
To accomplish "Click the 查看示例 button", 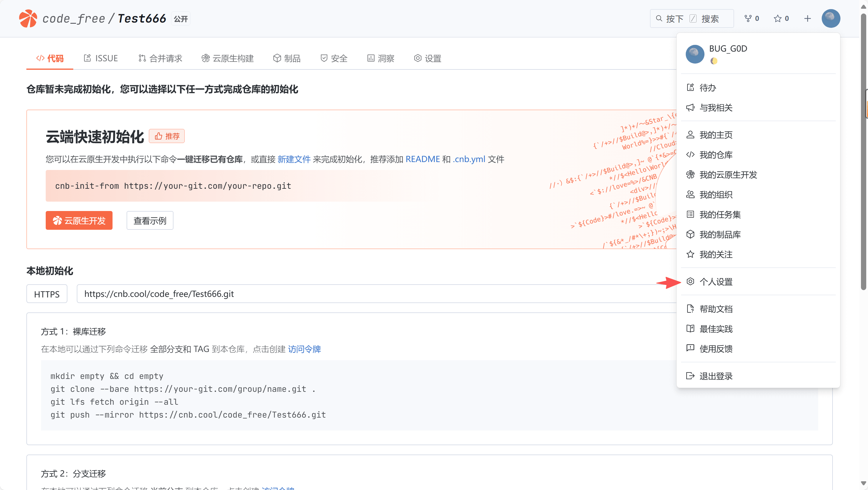I will (150, 220).
